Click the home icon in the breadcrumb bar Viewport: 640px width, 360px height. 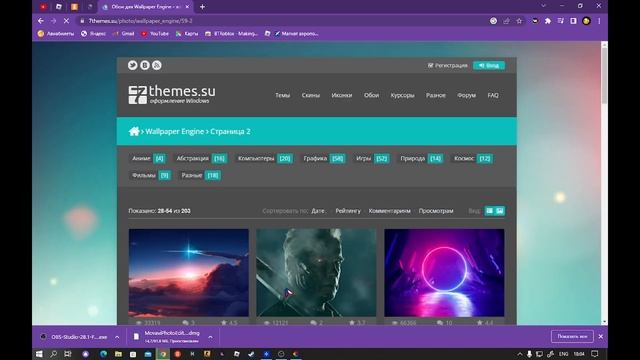(134, 131)
